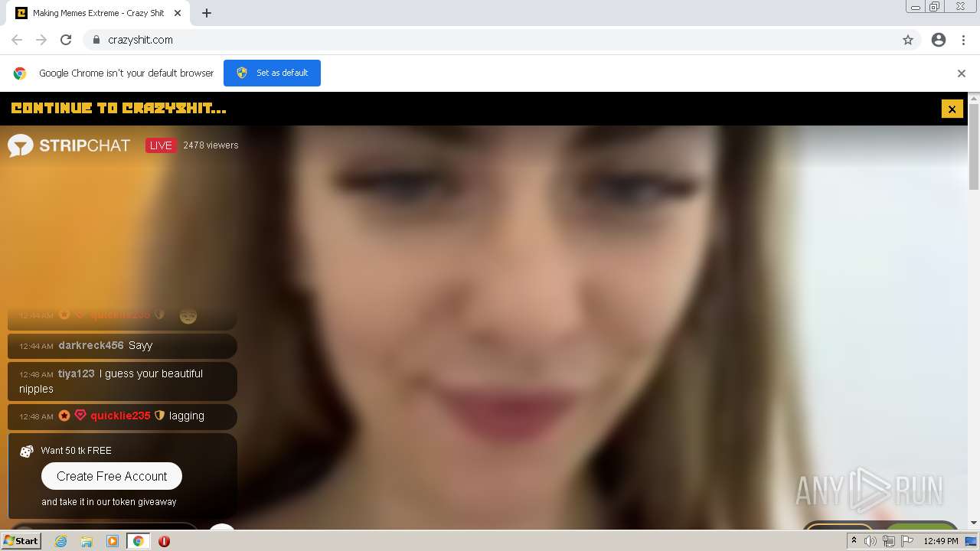View site info via the padlock icon
The image size is (980, 551).
point(96,40)
